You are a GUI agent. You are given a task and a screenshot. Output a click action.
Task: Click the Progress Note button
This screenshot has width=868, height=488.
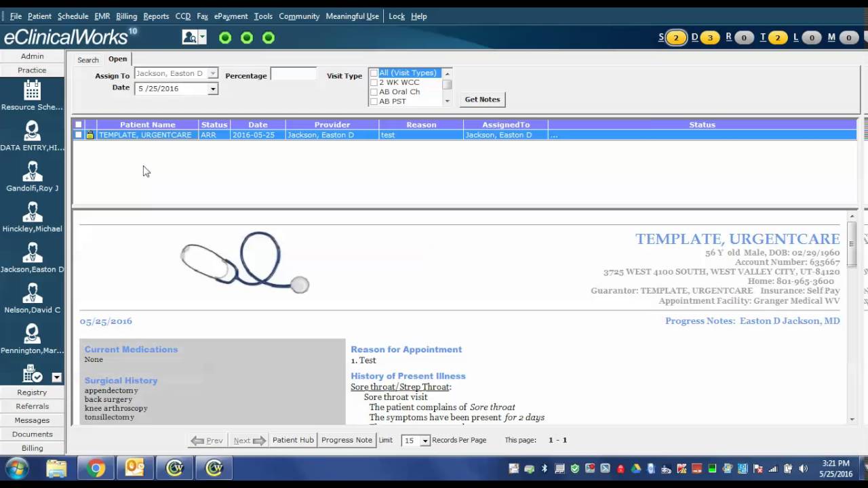[347, 441]
